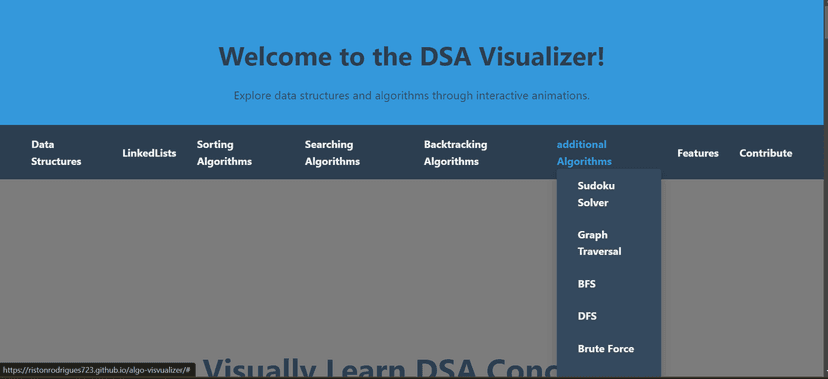This screenshot has height=379, width=828.
Task: Open the LinkedLists nav item
Action: click(149, 153)
